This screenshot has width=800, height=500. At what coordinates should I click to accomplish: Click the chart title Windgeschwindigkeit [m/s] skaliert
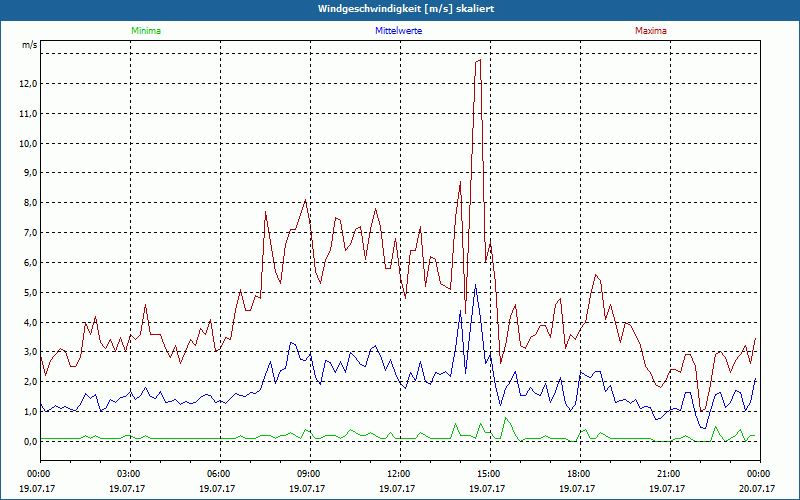(406, 9)
